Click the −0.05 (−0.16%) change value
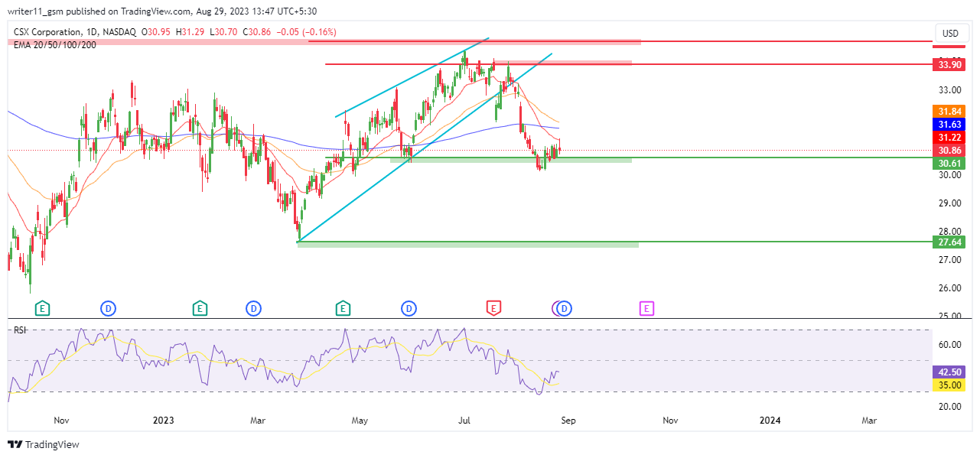The image size is (980, 458). coord(306,32)
